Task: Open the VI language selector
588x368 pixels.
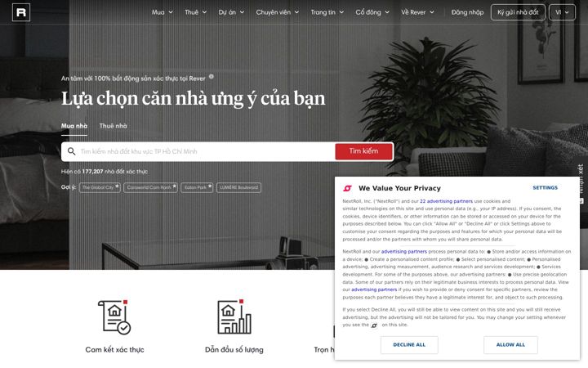Action: point(562,12)
